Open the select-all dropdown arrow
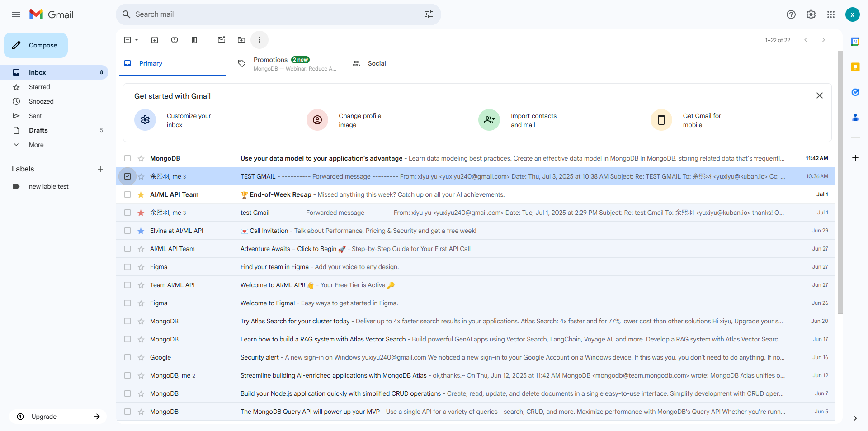Screen dimensions: 868x431 [137, 40]
